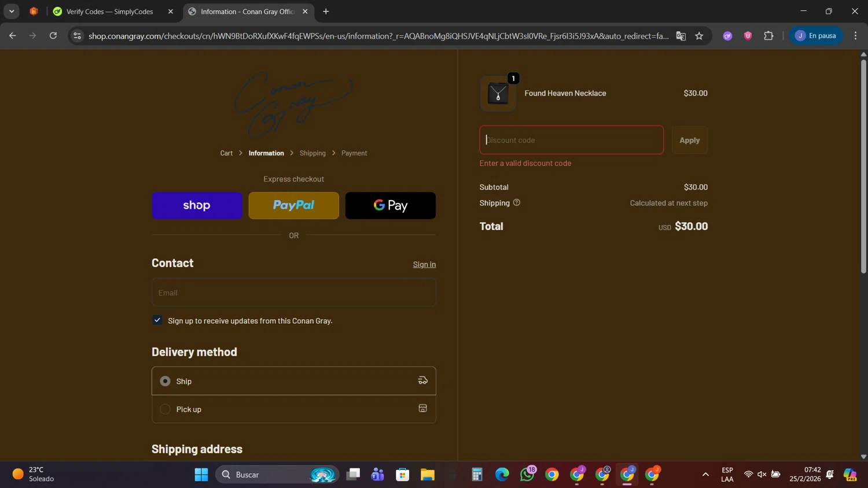Click the Shipping info question mark icon
The image size is (868, 488).
pyautogui.click(x=517, y=202)
